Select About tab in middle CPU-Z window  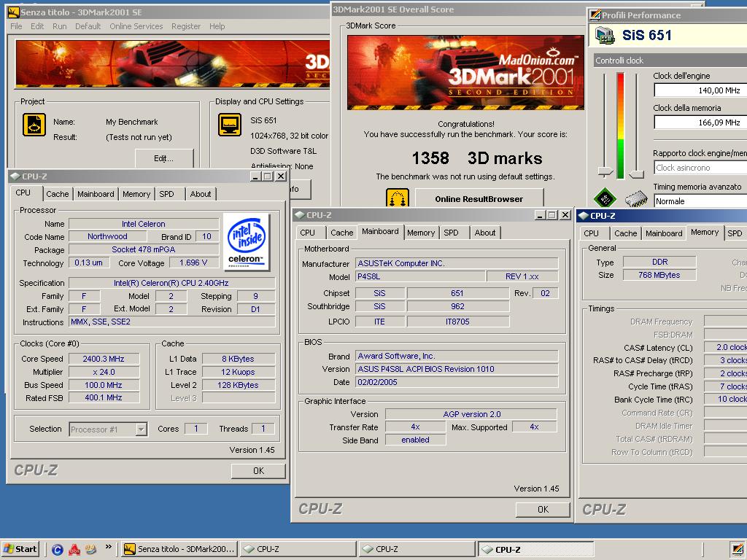[485, 233]
